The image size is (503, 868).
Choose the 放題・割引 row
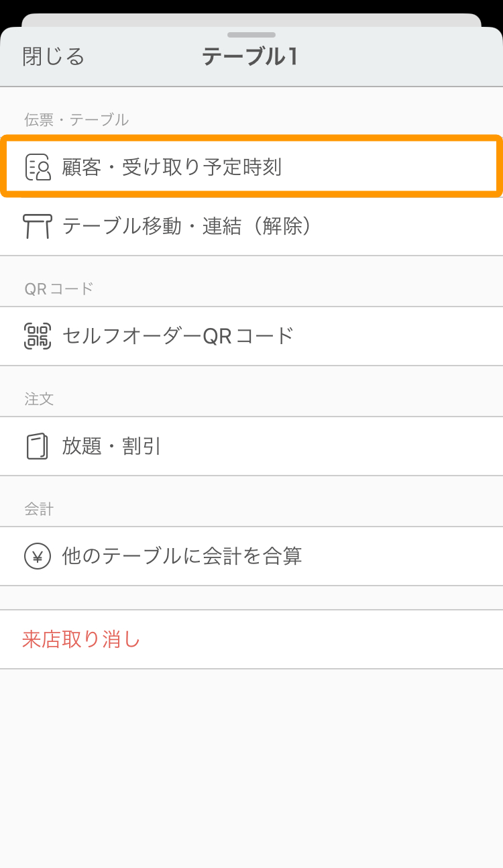[251, 446]
